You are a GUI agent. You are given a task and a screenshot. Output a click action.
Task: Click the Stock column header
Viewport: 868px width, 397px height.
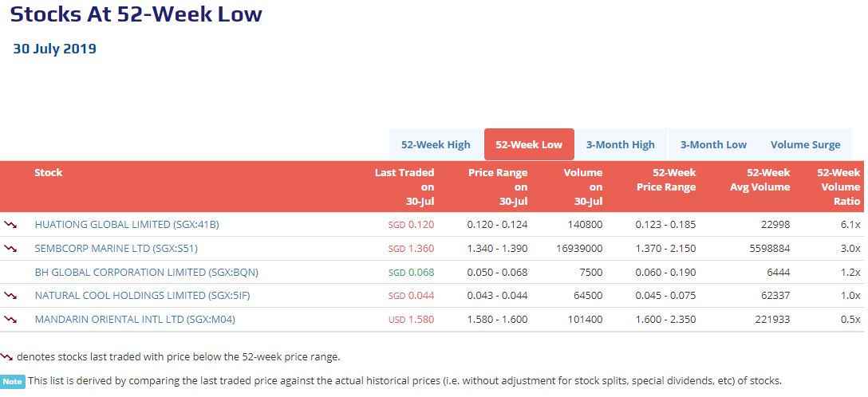[48, 172]
